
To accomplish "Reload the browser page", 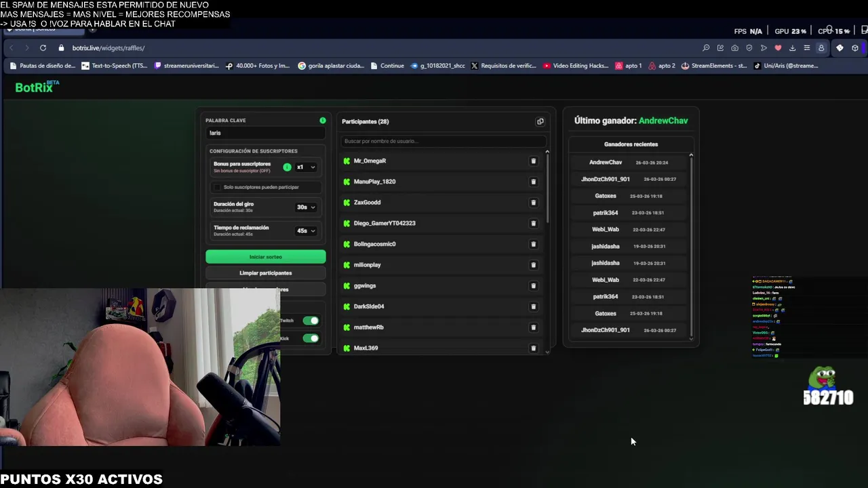I will coord(43,47).
